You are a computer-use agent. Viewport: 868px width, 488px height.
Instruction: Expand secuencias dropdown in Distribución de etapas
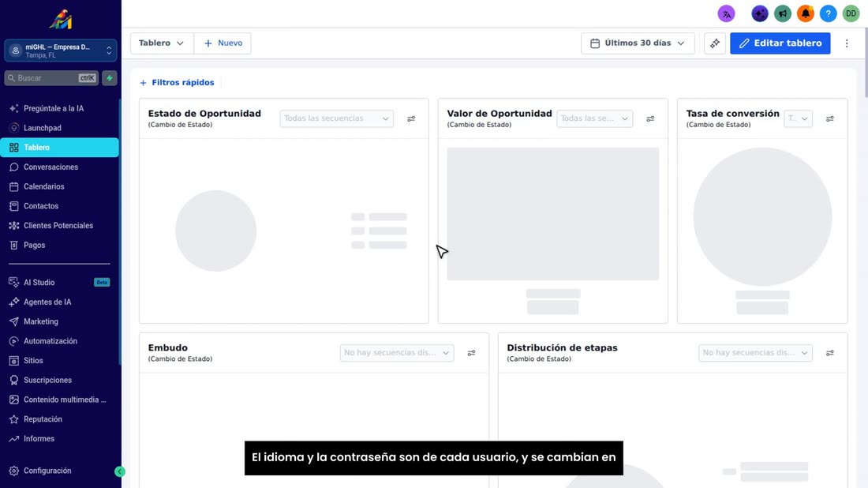(x=755, y=353)
